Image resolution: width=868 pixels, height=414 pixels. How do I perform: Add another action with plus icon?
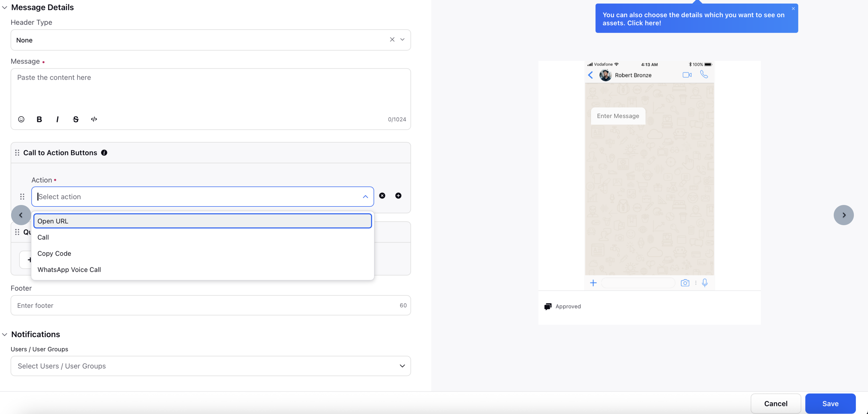click(398, 196)
